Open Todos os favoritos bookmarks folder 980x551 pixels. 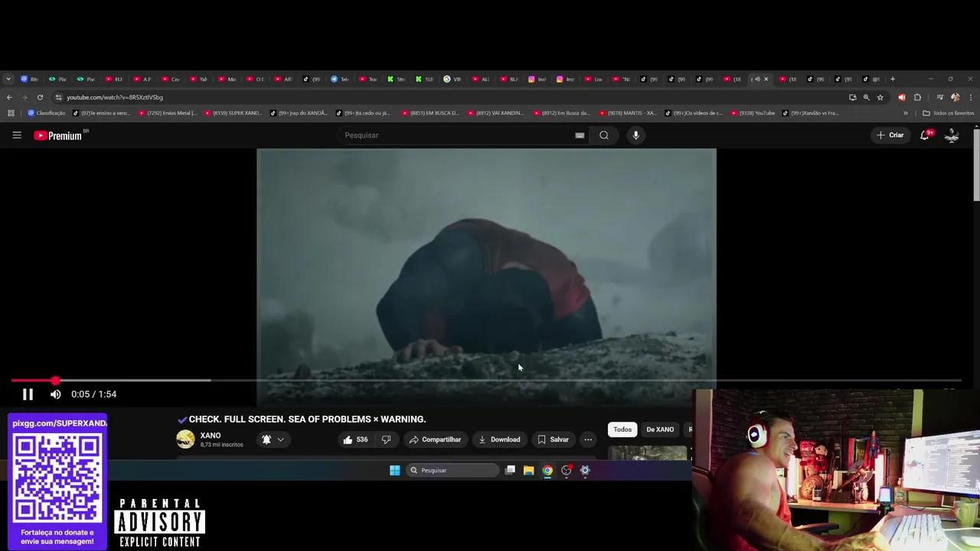coord(949,113)
